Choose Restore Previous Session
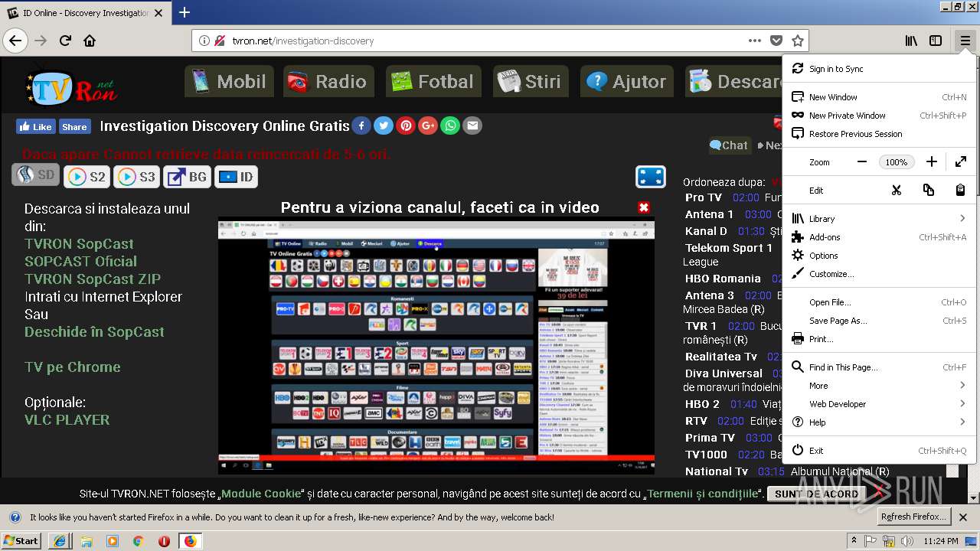 pyautogui.click(x=879, y=134)
